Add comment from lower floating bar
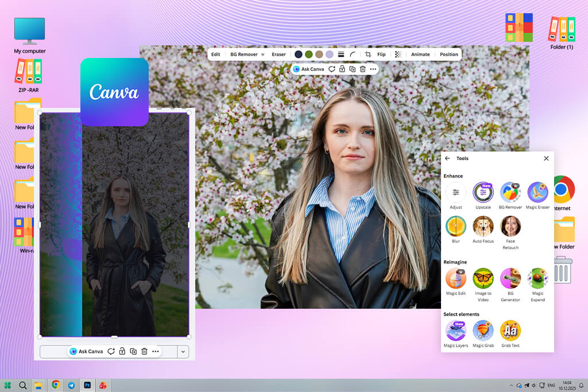This screenshot has width=588, height=392. (x=111, y=351)
